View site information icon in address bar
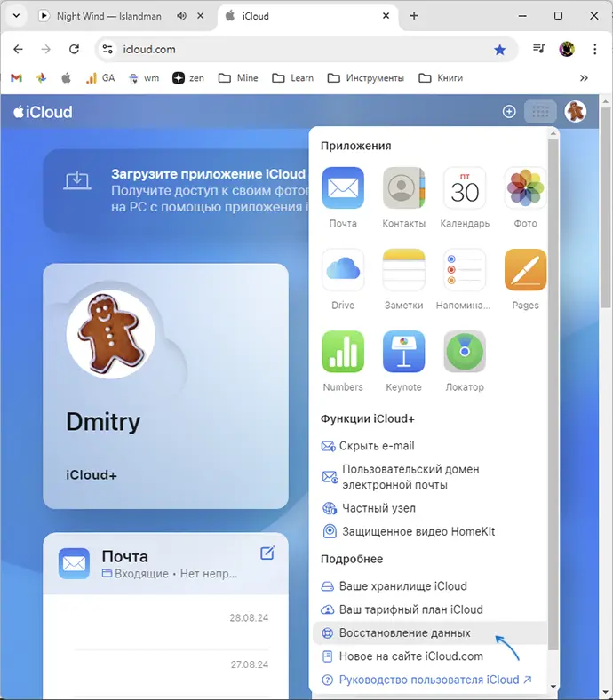This screenshot has height=700, width=613. [x=107, y=49]
